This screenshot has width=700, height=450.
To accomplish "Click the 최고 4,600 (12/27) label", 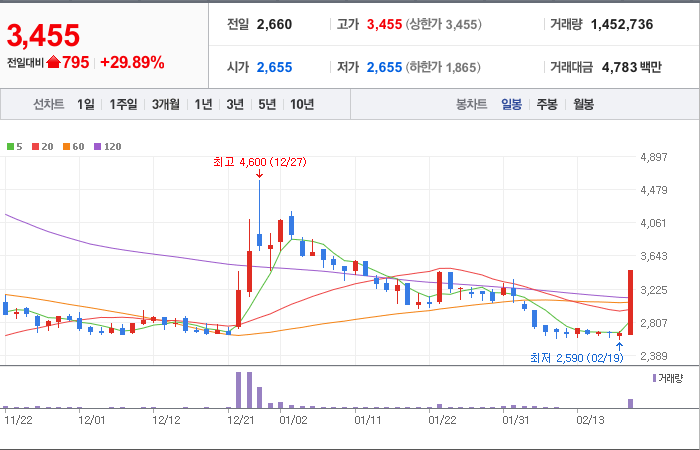I will pos(260,162).
